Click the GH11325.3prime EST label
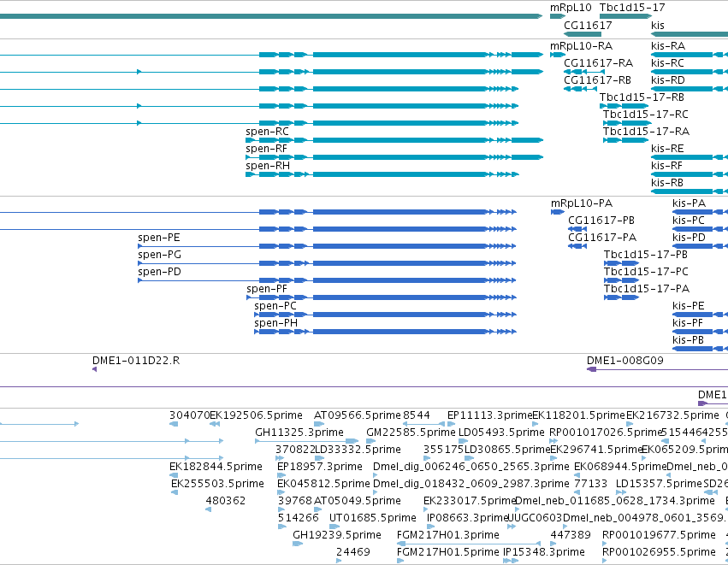Image resolution: width=728 pixels, height=565 pixels. [299, 433]
